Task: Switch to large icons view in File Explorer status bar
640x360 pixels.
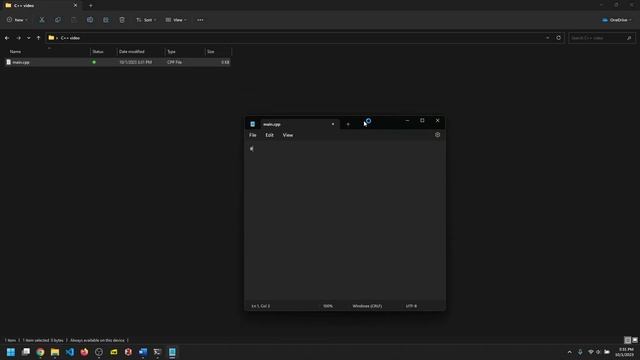Action: (x=635, y=340)
